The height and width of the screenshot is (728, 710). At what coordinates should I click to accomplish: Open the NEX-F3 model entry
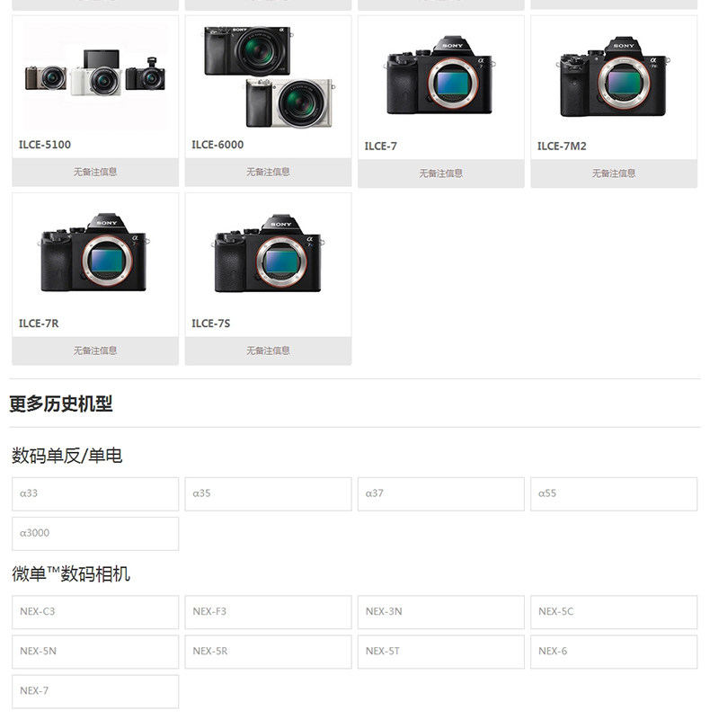pyautogui.click(x=269, y=612)
